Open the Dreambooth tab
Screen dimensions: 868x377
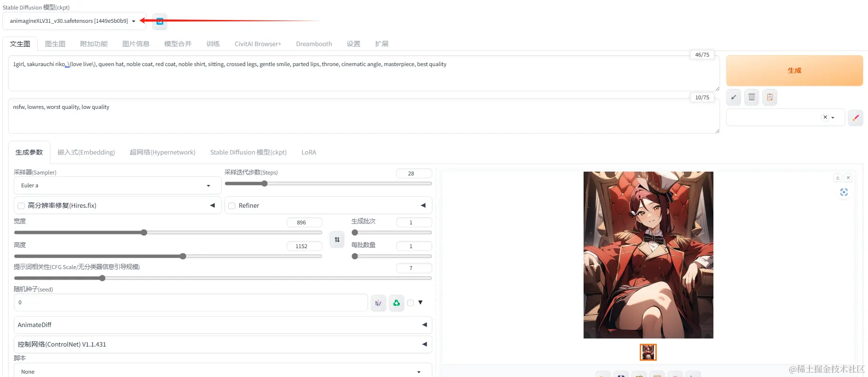point(314,44)
